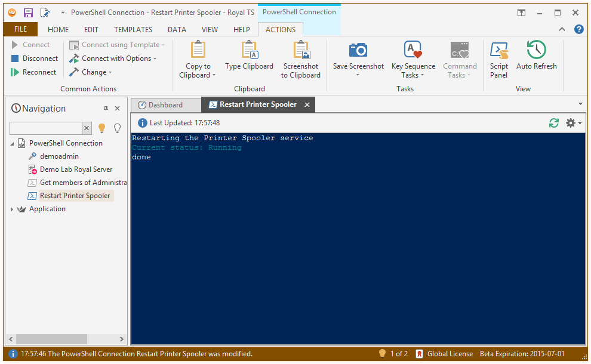Screen dimensions: 591x364
Task: Click the Royal TS application logo icon
Action: coord(12,13)
